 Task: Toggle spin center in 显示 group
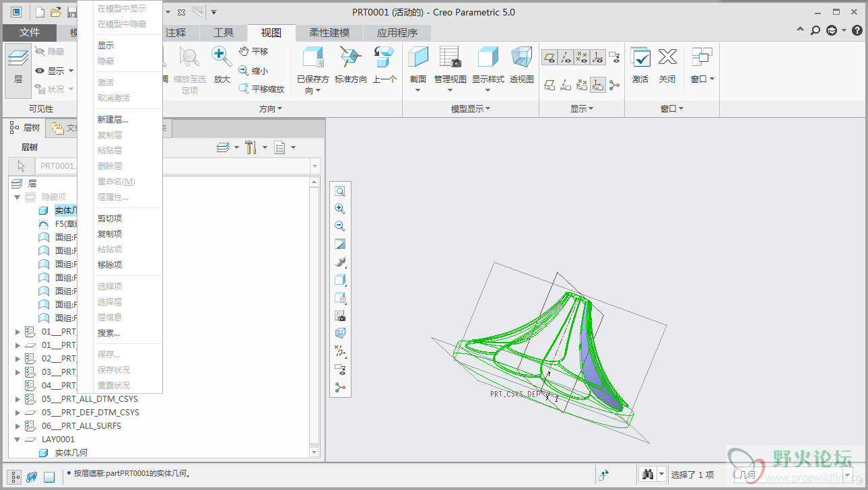(614, 85)
